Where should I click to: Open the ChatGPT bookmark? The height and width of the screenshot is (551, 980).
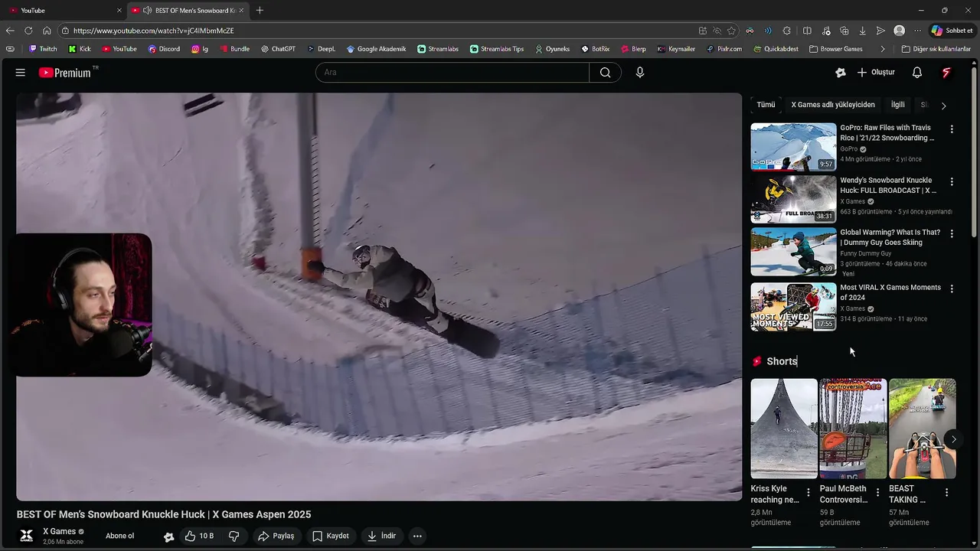tap(278, 49)
